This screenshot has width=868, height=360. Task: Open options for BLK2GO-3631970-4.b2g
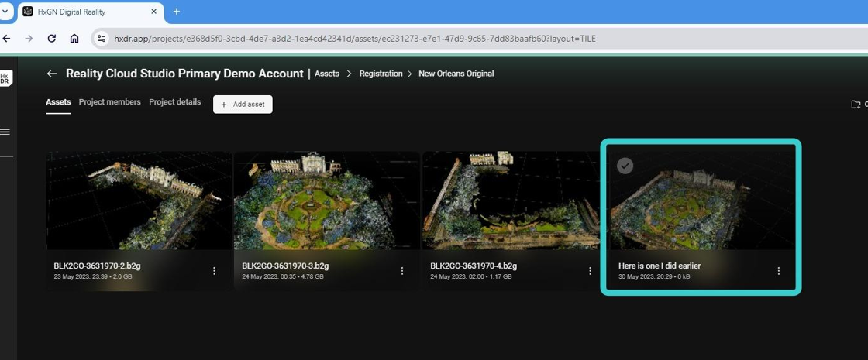[x=590, y=270]
